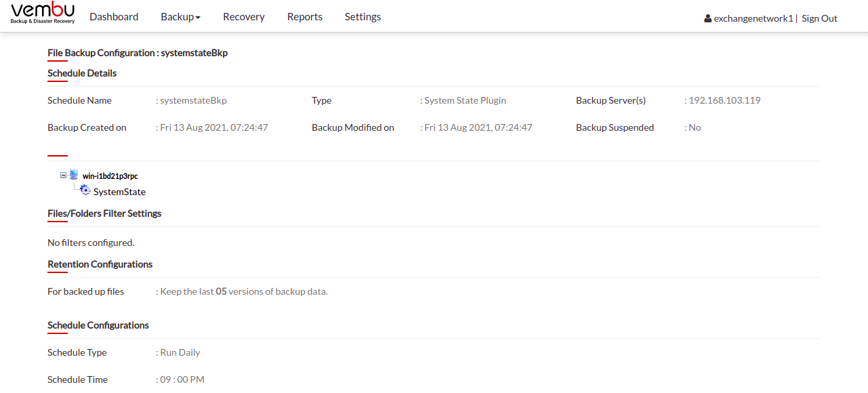868x393 pixels.
Task: Click the Vembu logo
Action: pos(43,14)
